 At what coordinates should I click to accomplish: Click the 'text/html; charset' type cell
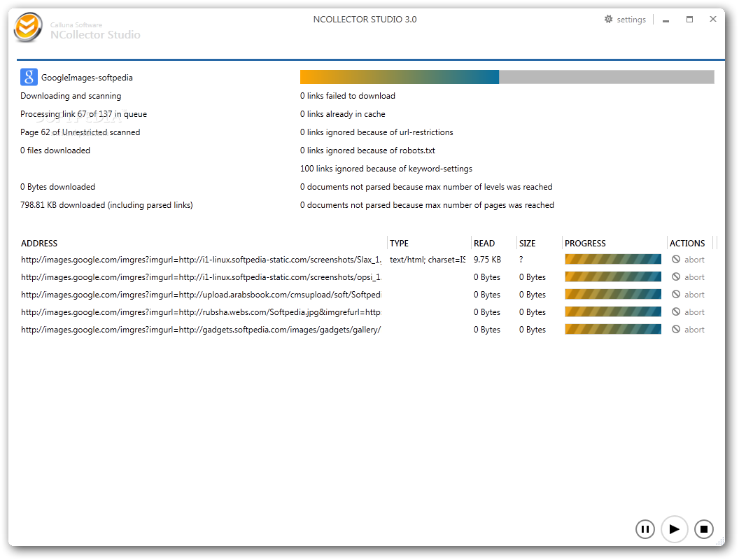tap(428, 260)
